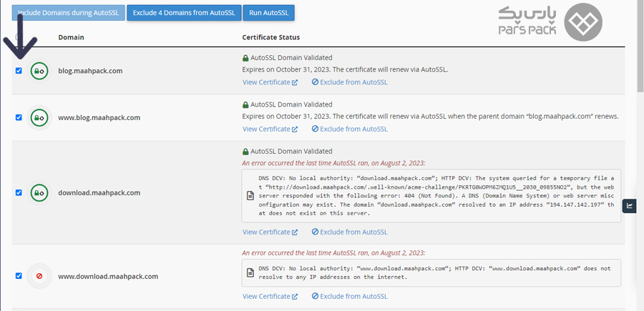This screenshot has width=644, height=311.
Task: Click the www.blog.maahpack.com domain name
Action: click(99, 117)
